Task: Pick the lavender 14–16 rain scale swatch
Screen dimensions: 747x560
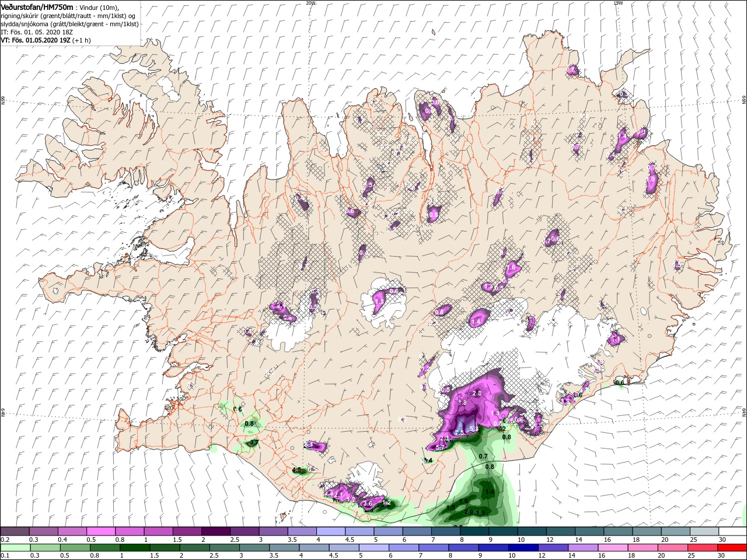Action: tap(584, 548)
